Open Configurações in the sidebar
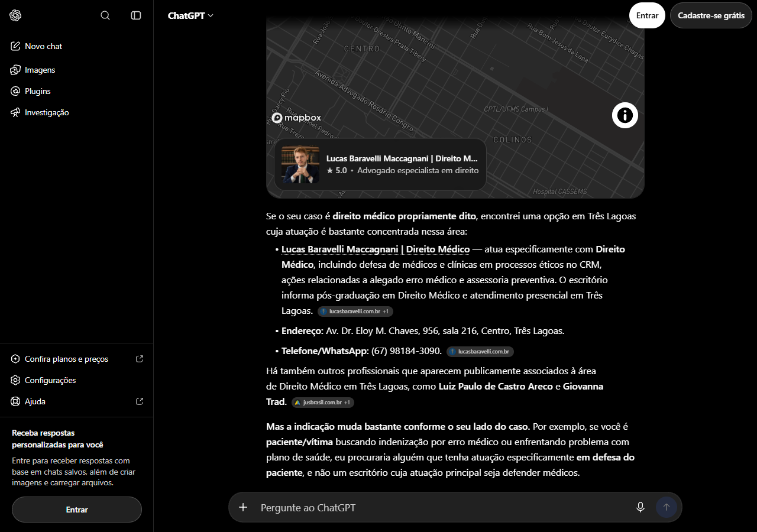 tap(77, 380)
